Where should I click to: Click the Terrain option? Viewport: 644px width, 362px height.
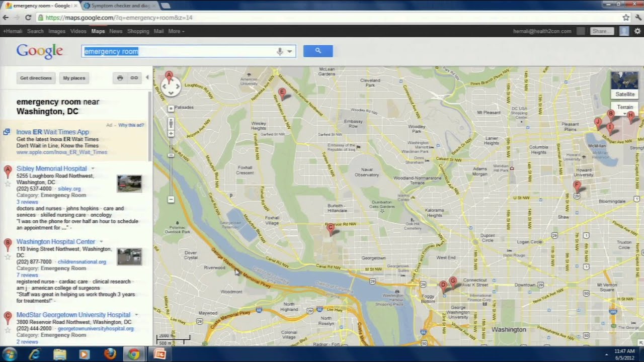625,107
